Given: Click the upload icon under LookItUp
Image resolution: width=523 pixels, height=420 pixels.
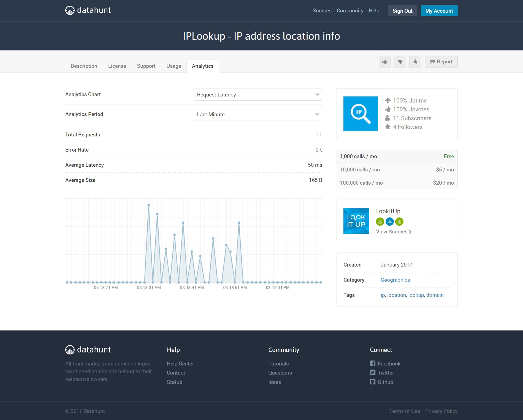Looking at the screenshot, I should (x=380, y=221).
